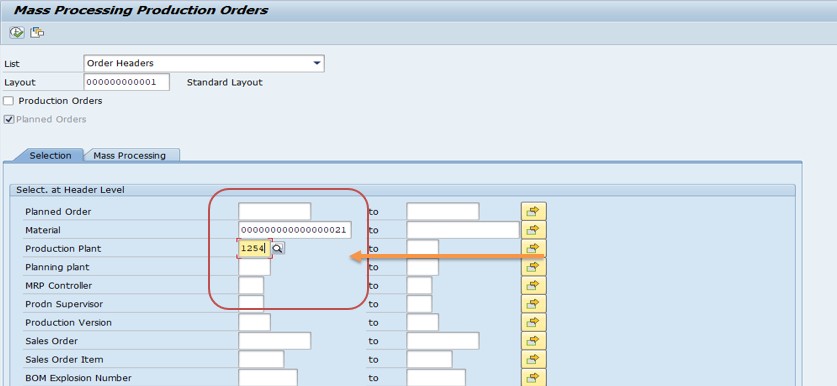Click the Execute icon in toolbar
The width and height of the screenshot is (837, 386).
click(x=17, y=33)
